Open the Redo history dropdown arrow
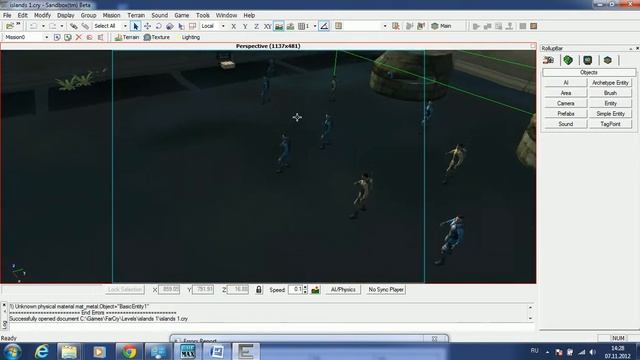The height and width of the screenshot is (360, 640). tap(62, 26)
